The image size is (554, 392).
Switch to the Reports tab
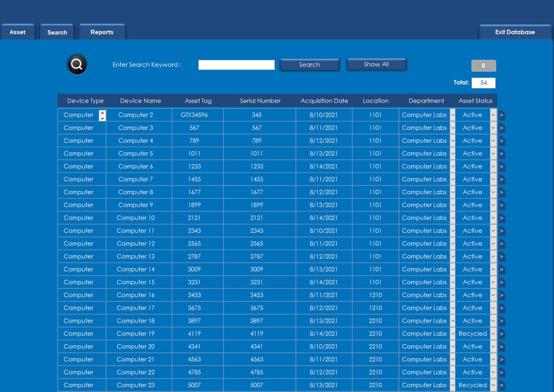coord(102,32)
